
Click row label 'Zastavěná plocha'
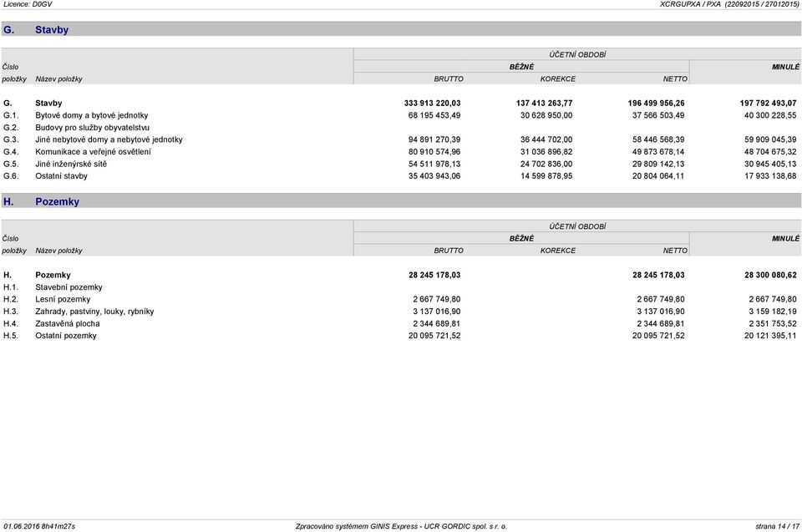coord(68,324)
